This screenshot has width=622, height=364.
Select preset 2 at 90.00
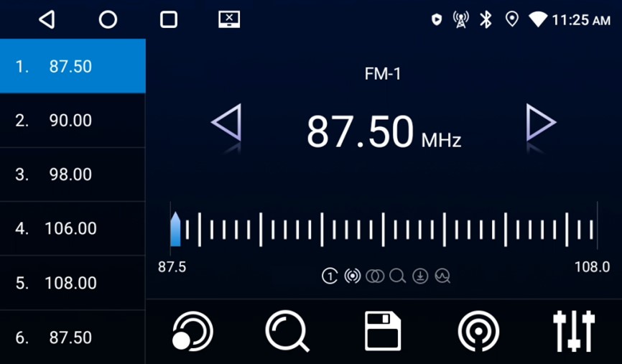click(72, 121)
